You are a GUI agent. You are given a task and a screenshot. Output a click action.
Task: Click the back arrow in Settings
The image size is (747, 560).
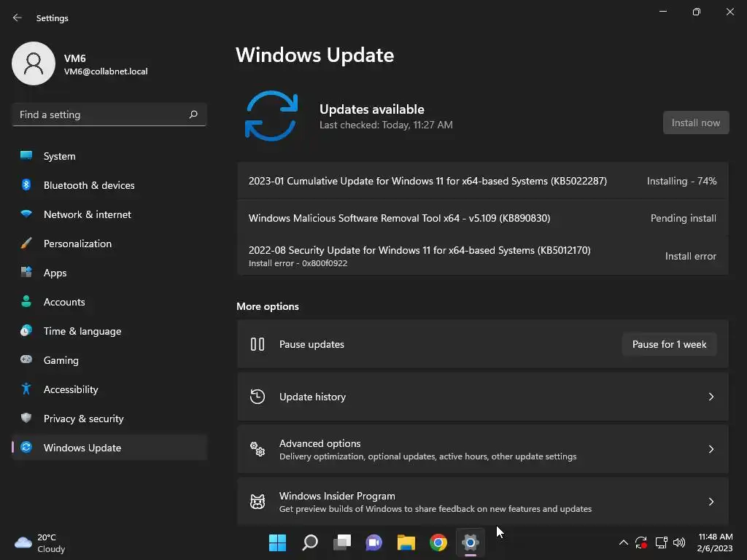point(18,17)
